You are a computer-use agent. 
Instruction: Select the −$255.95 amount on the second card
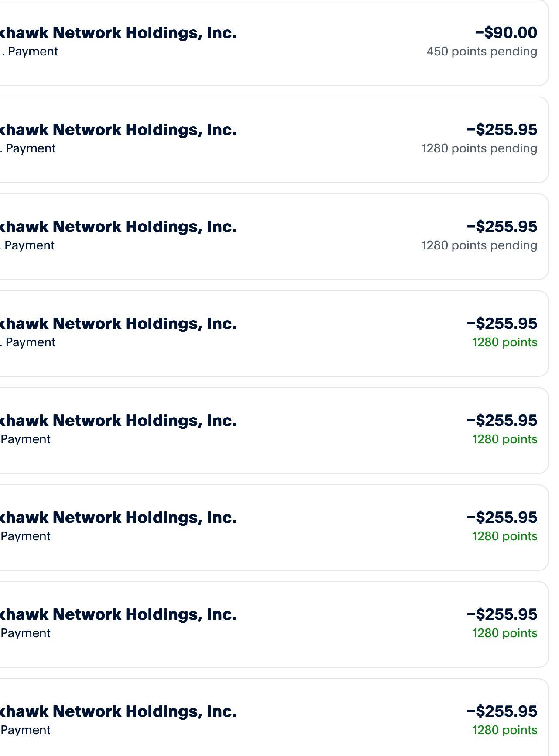click(x=502, y=129)
